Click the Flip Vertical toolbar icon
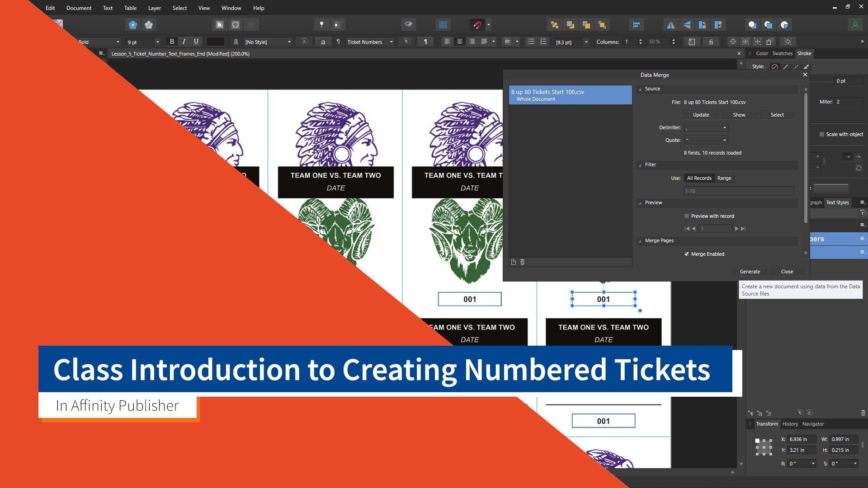Screen dimensions: 868x488 coord(687,25)
